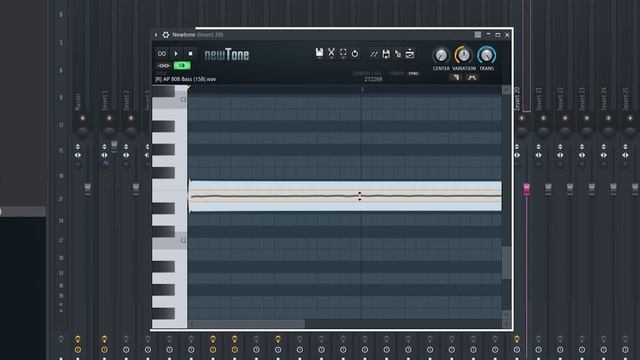Open the Newtone save file menu
The height and width of the screenshot is (360, 640).
click(319, 53)
